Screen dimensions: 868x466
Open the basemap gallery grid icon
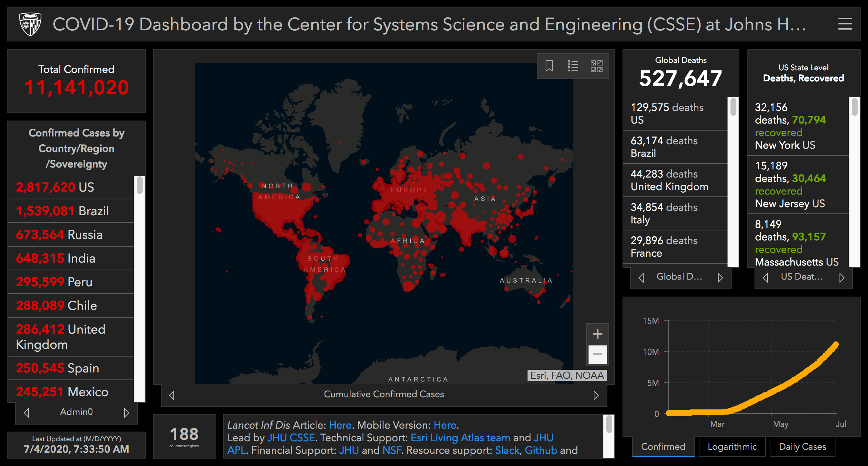click(x=596, y=66)
